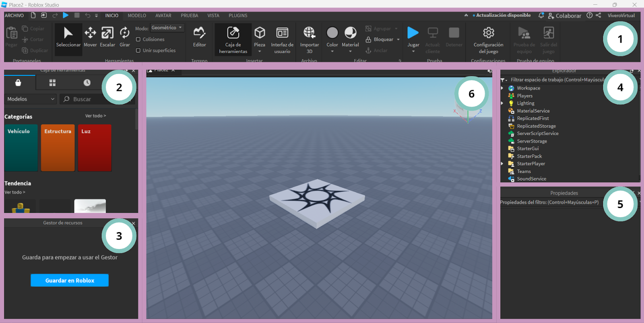Viewport: 644px width, 323px height.
Task: Expand the StarterPlayer tree node
Action: tap(502, 164)
